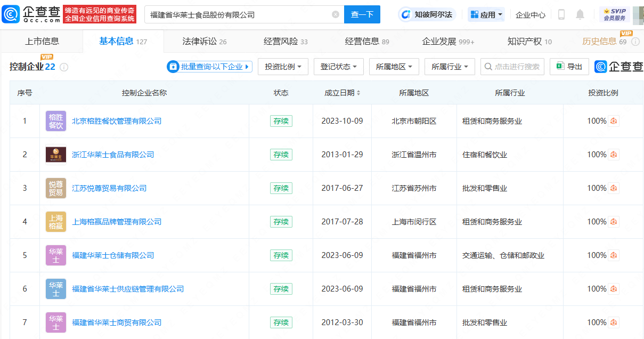The image size is (644, 339).
Task: Click 存续 status tag for 北京榕胜餐饮
Action: [x=281, y=121]
